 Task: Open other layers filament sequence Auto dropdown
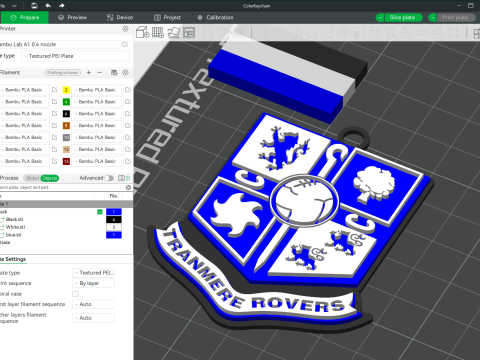pyautogui.click(x=93, y=318)
